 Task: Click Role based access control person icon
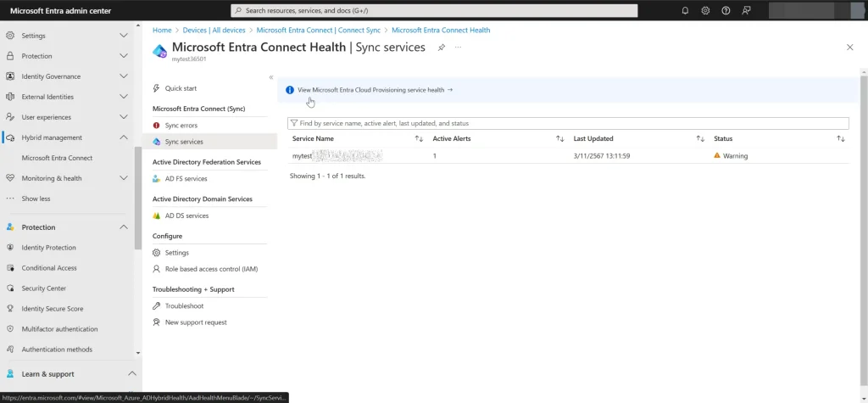tap(156, 269)
